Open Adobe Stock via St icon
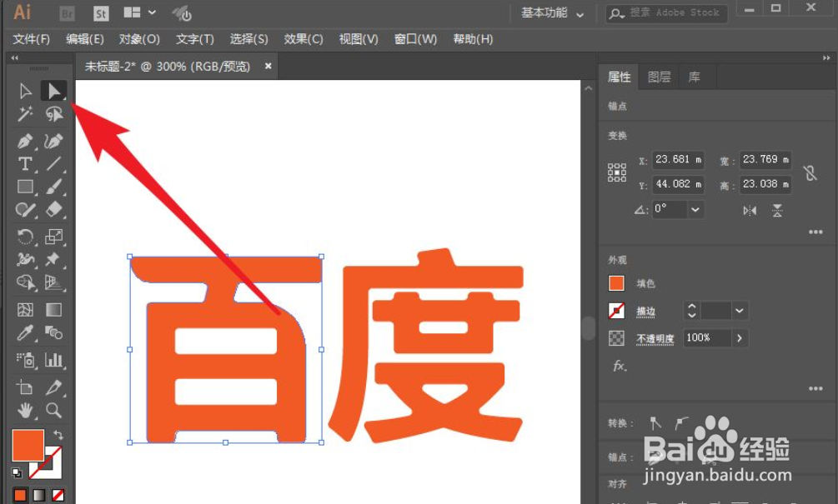Image resolution: width=838 pixels, height=504 pixels. [100, 13]
